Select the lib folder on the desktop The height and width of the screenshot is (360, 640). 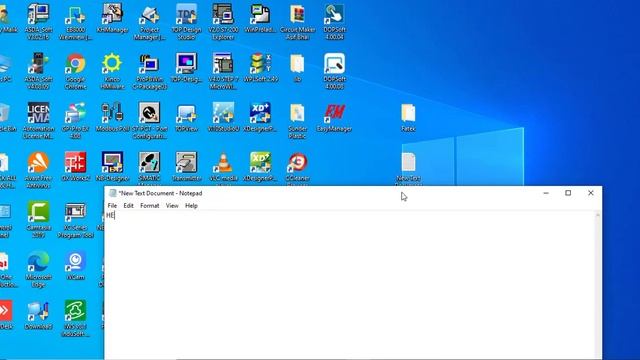click(298, 68)
